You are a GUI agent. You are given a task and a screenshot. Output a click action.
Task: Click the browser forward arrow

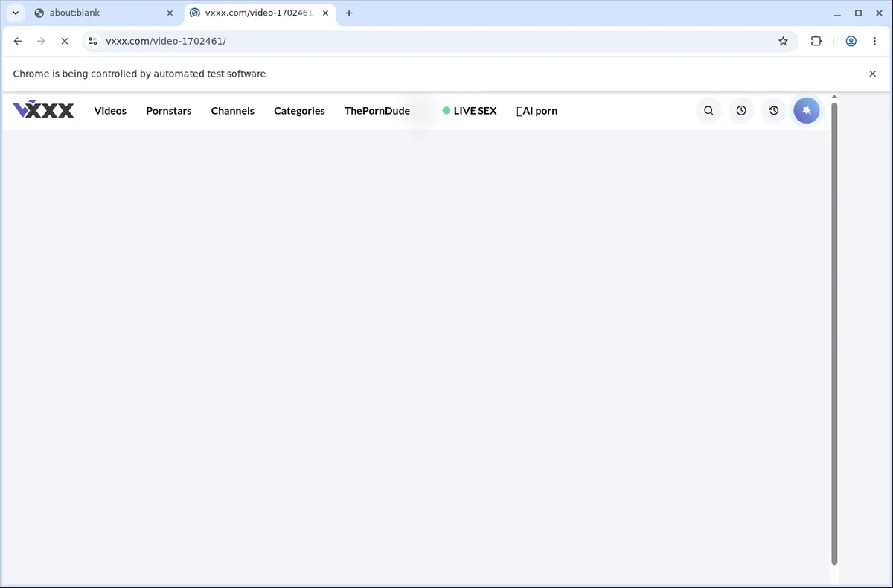tap(41, 42)
